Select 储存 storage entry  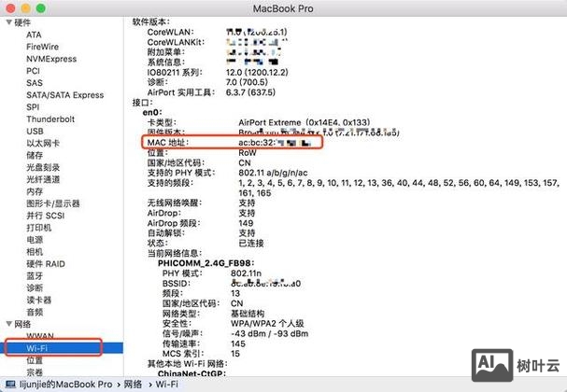click(x=35, y=155)
